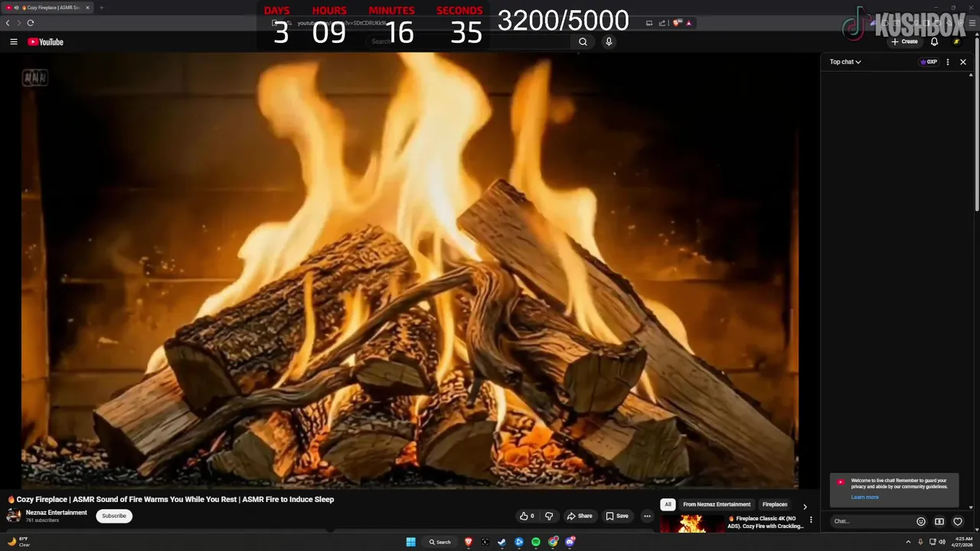Click the Super Chat purchase icon
The height and width of the screenshot is (551, 980).
[939, 521]
